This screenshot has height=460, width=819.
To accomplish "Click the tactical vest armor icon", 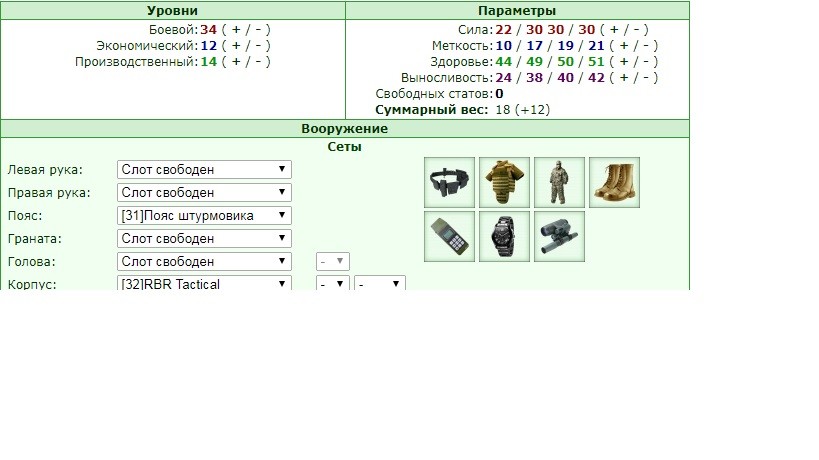I will (x=505, y=182).
